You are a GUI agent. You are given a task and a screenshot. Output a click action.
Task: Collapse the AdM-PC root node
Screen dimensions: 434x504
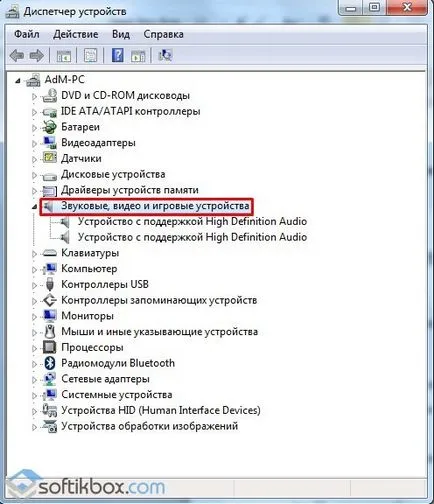[18, 80]
